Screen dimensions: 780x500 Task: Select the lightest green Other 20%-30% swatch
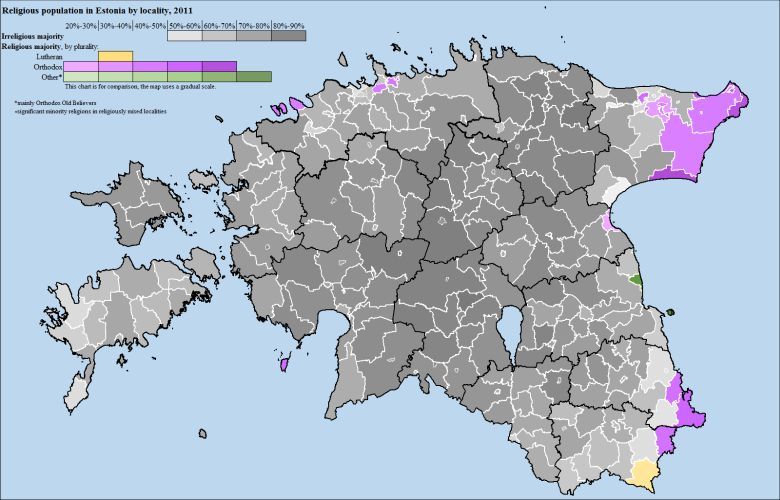(81, 77)
